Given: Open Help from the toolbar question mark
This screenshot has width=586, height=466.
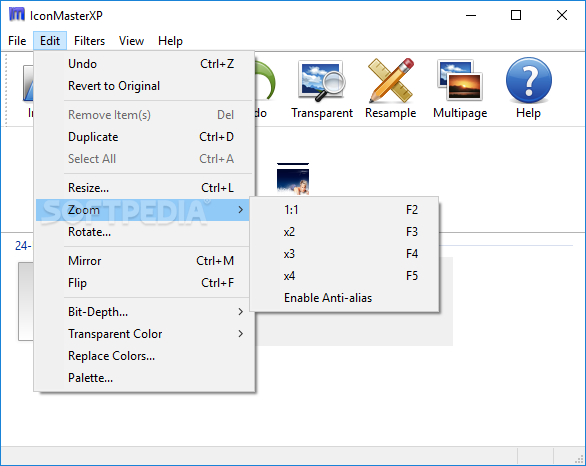Looking at the screenshot, I should pos(528,89).
